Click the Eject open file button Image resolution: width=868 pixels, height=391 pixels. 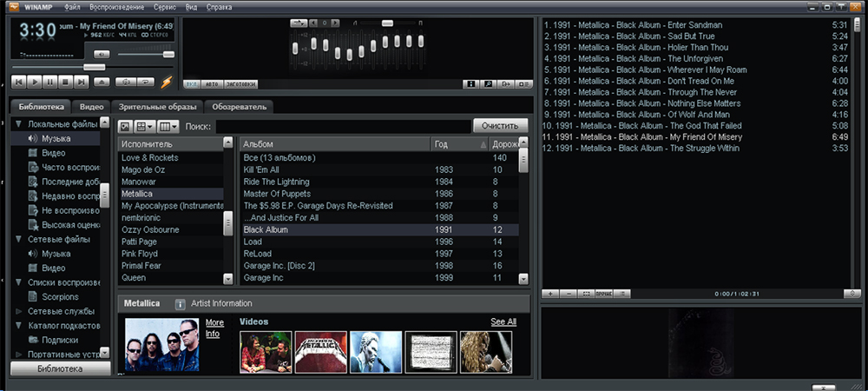[102, 82]
